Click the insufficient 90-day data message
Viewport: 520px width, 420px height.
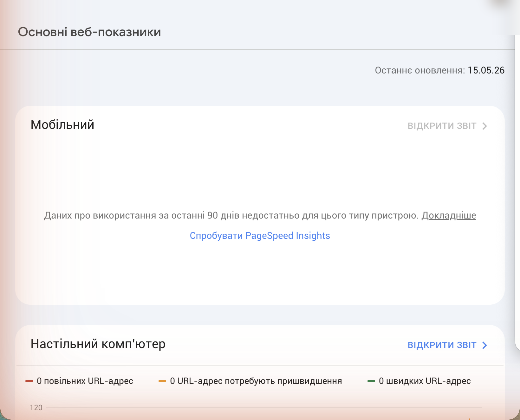(x=231, y=215)
